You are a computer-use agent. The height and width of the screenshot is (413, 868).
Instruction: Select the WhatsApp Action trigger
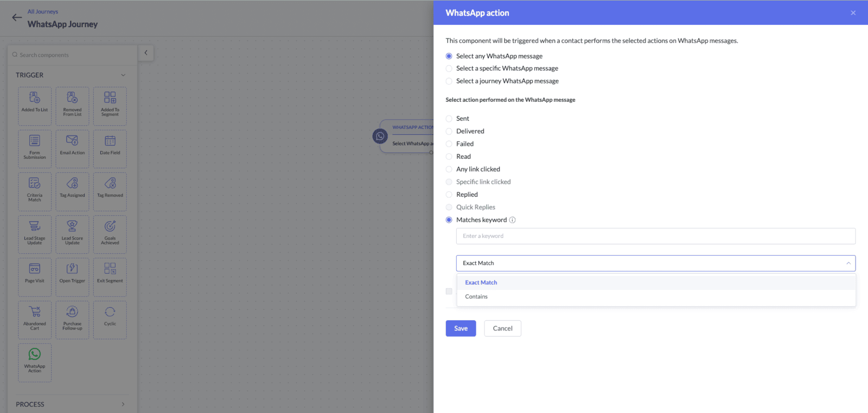(35, 363)
